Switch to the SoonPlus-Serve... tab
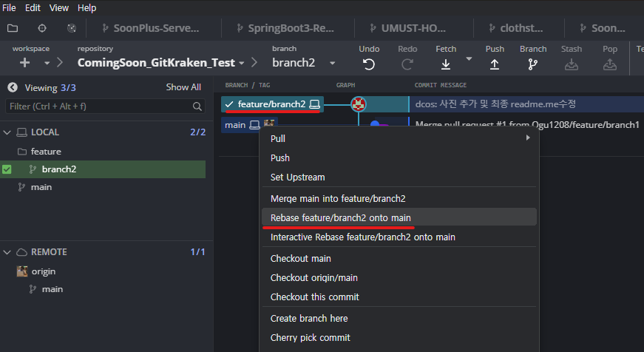Screen dimensions: 644x352 (150, 28)
